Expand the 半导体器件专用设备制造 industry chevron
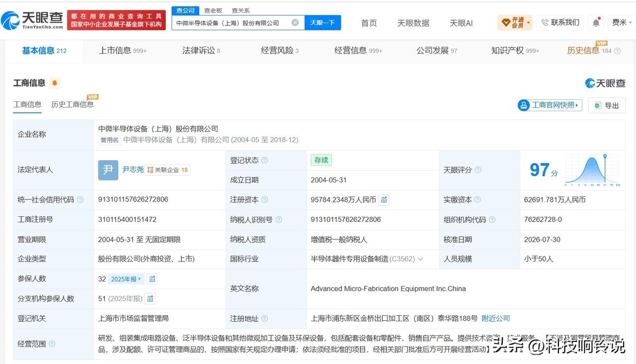 pos(421,259)
